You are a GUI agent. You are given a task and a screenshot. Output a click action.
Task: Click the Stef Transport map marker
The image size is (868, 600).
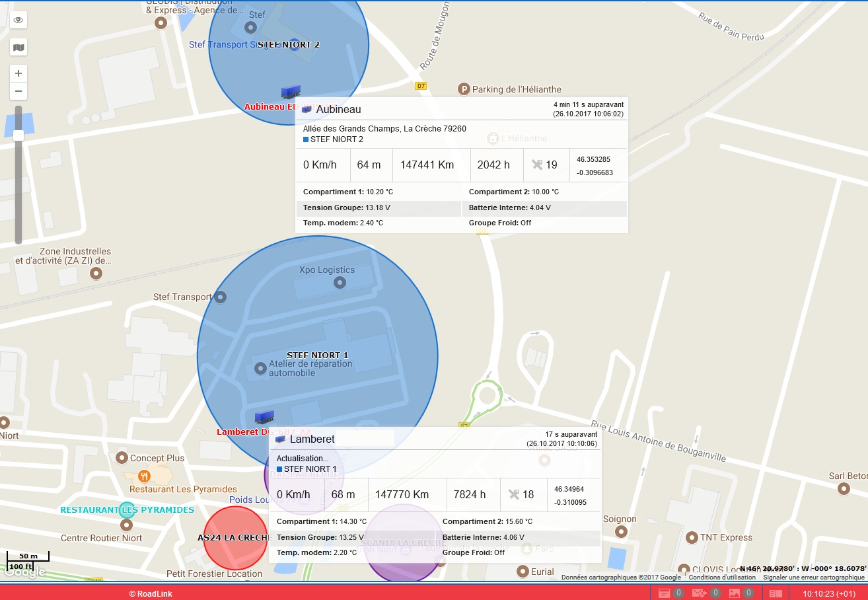(x=221, y=297)
